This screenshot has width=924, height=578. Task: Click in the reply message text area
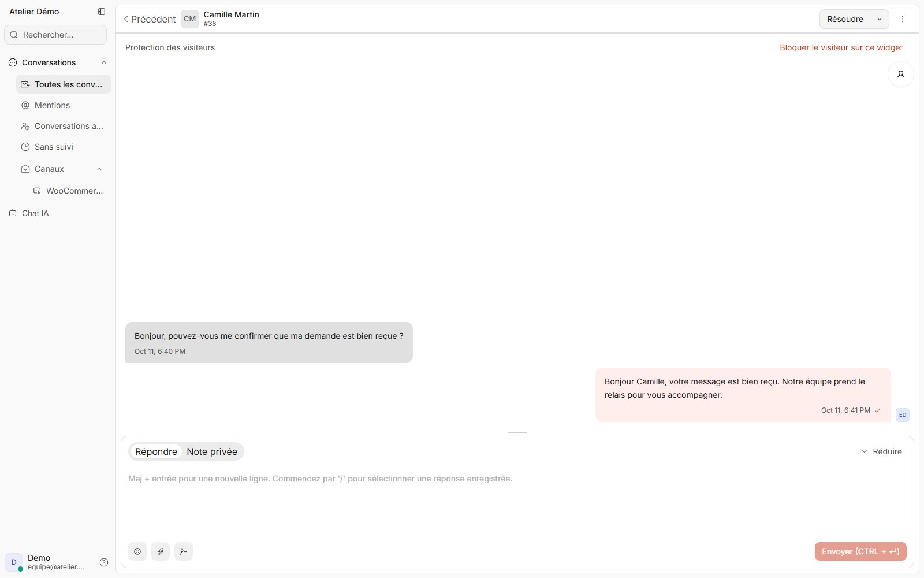[517, 503]
